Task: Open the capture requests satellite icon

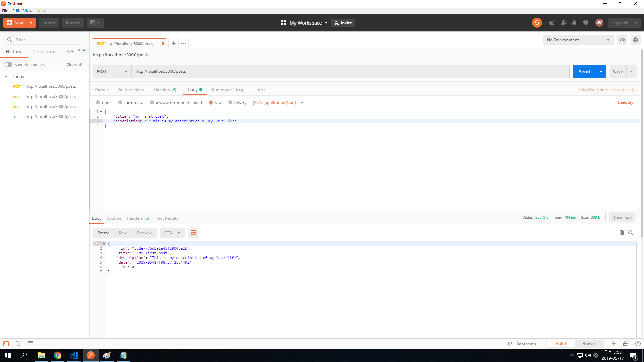Action: (x=552, y=23)
